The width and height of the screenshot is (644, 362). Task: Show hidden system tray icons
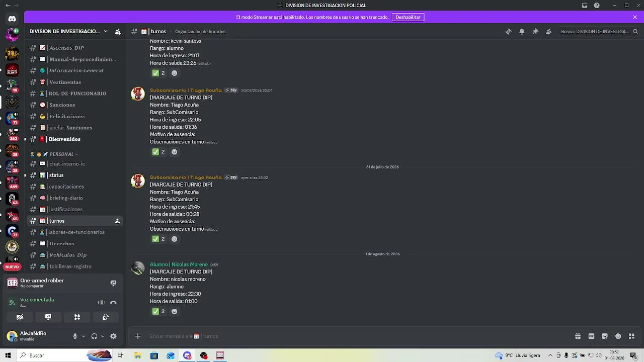click(x=550, y=355)
